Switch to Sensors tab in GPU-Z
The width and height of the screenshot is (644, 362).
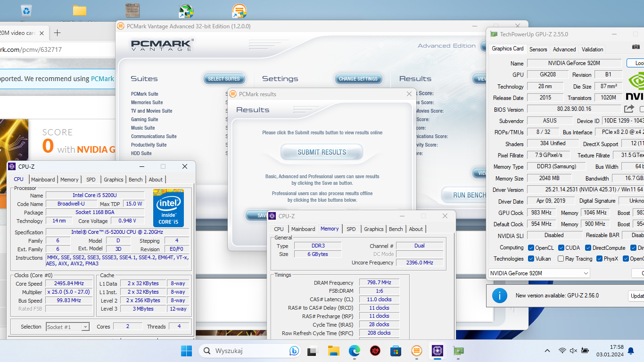pyautogui.click(x=538, y=49)
